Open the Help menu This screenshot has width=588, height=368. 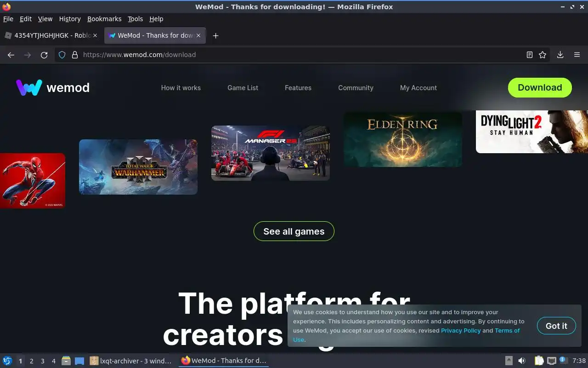coord(156,19)
